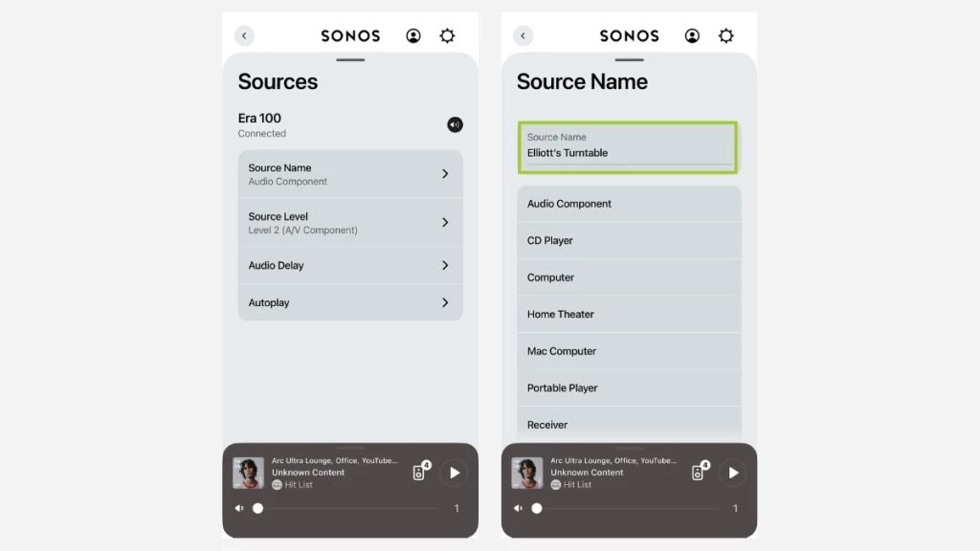Play Unknown Content in left player bar
The width and height of the screenshot is (980, 551).
pos(455,473)
